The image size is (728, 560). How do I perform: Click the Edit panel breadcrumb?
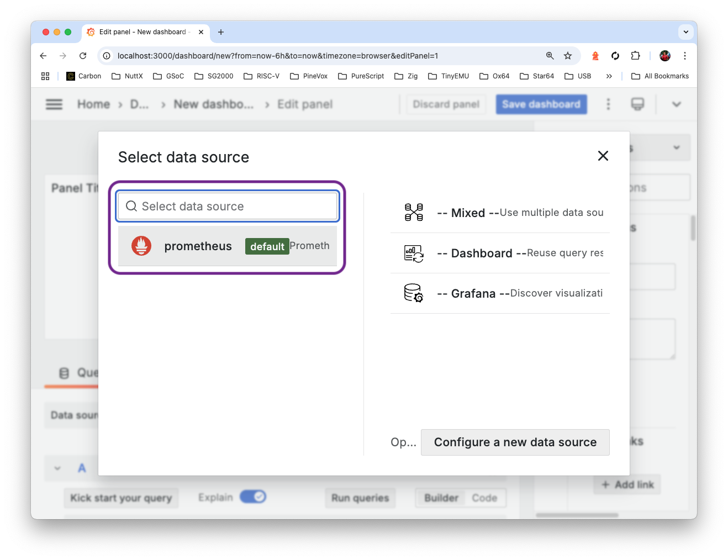305,104
